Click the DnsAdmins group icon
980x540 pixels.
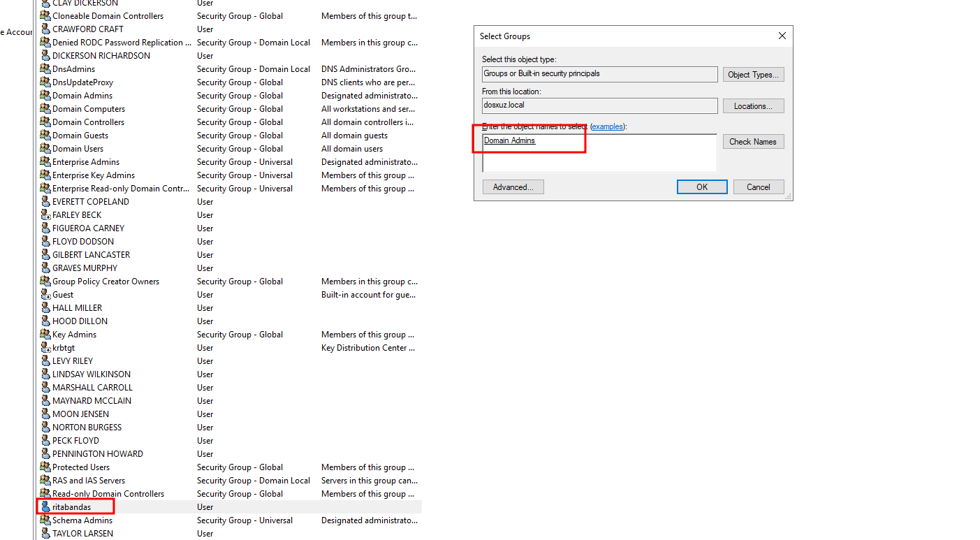[x=45, y=69]
